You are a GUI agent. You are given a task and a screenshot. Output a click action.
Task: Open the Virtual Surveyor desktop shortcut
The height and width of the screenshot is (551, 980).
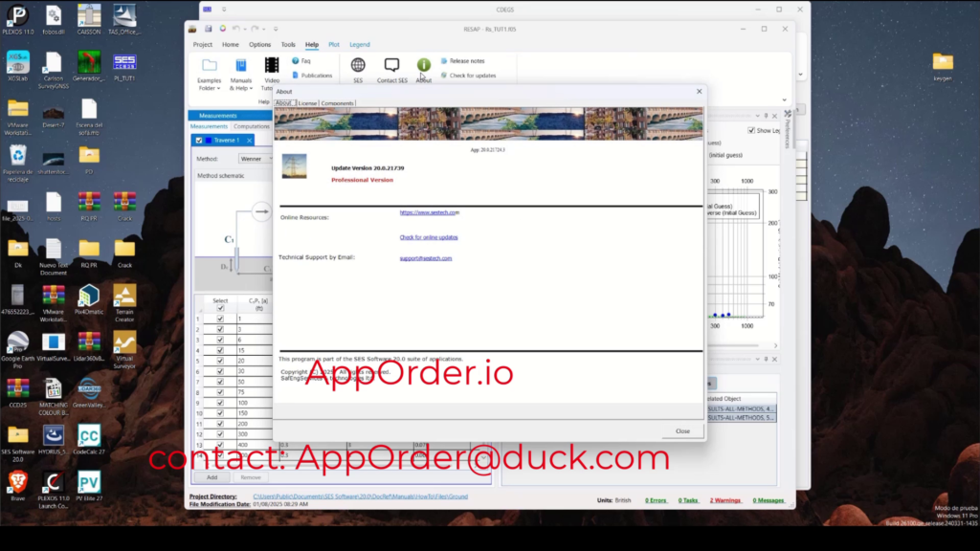click(124, 350)
